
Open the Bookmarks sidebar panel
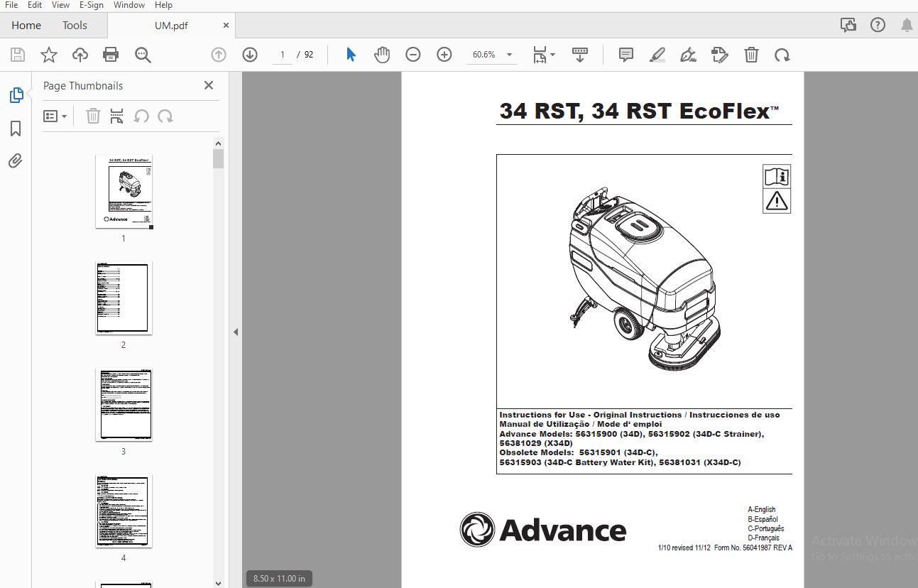[16, 129]
